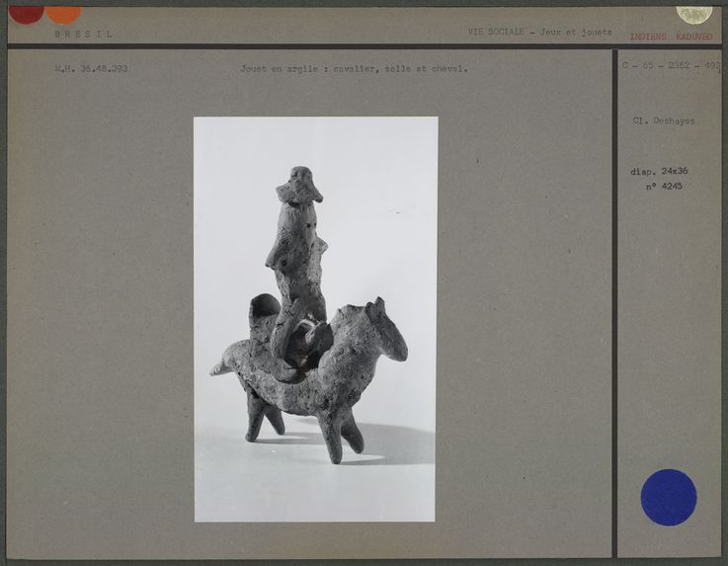The image size is (728, 566).
Task: Click the rider's head on the figurine
Action: tap(299, 186)
